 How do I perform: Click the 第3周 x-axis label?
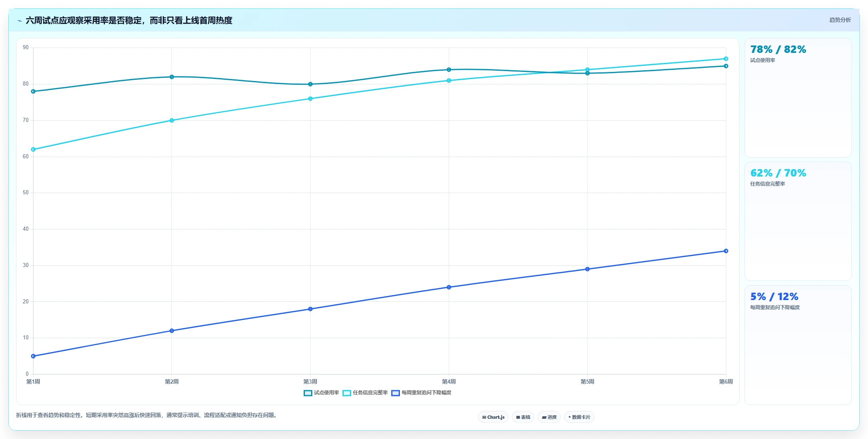coord(310,382)
